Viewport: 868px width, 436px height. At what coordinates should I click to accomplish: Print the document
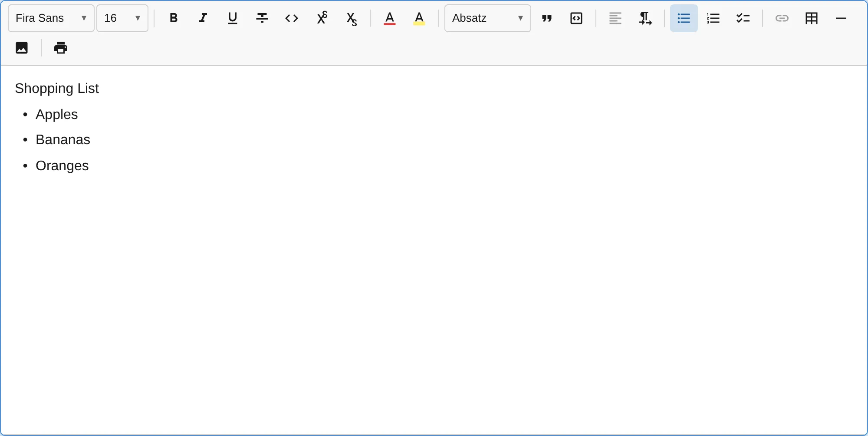pos(60,48)
